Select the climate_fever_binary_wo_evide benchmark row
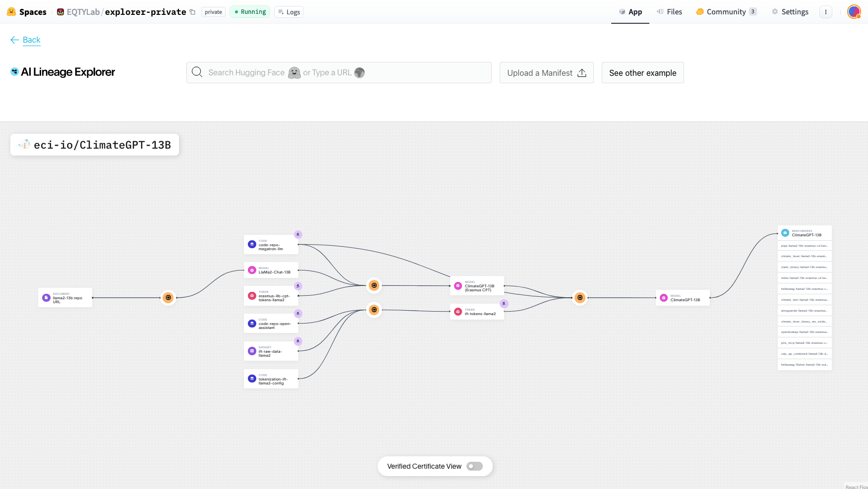Image resolution: width=868 pixels, height=489 pixels. tap(805, 322)
